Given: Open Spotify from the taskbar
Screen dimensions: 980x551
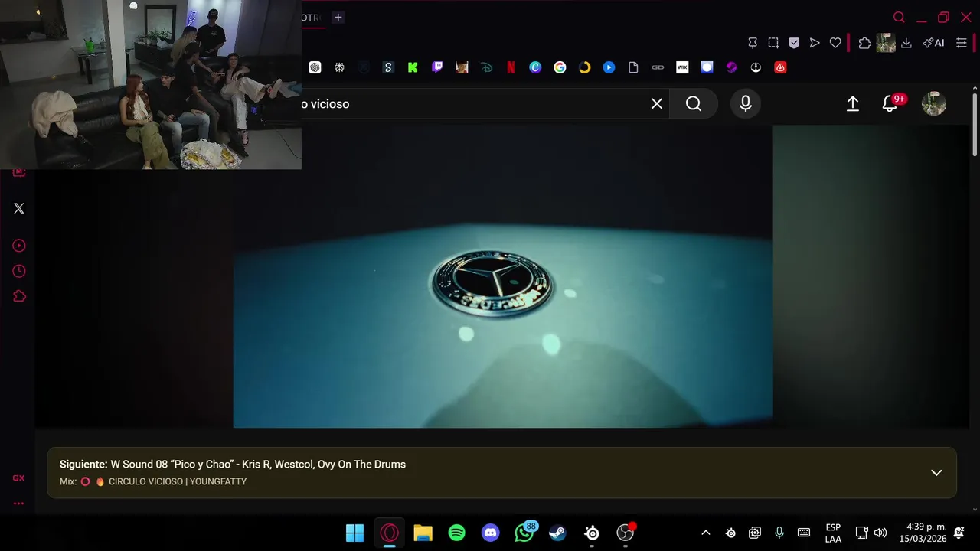Looking at the screenshot, I should click(x=456, y=533).
